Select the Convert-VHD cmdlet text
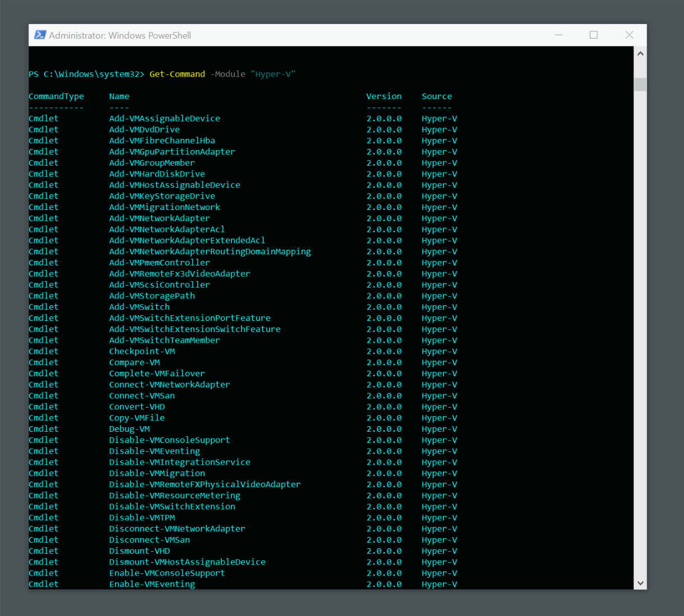This screenshot has height=616, width=684. [137, 407]
